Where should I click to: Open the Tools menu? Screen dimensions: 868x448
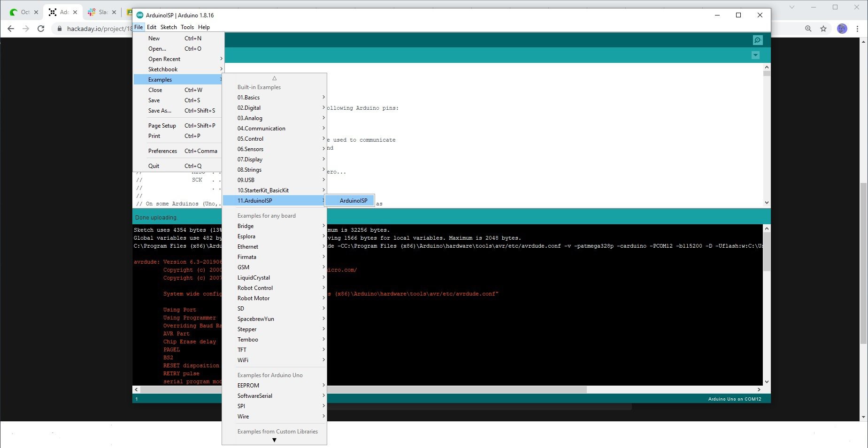coord(187,27)
